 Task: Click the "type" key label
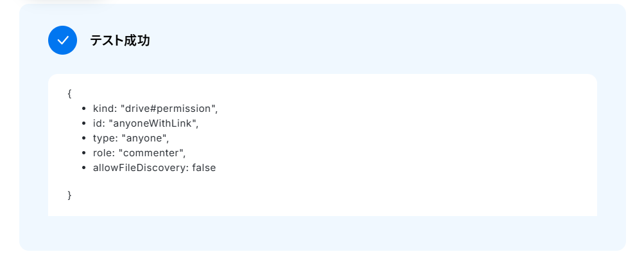pos(104,138)
